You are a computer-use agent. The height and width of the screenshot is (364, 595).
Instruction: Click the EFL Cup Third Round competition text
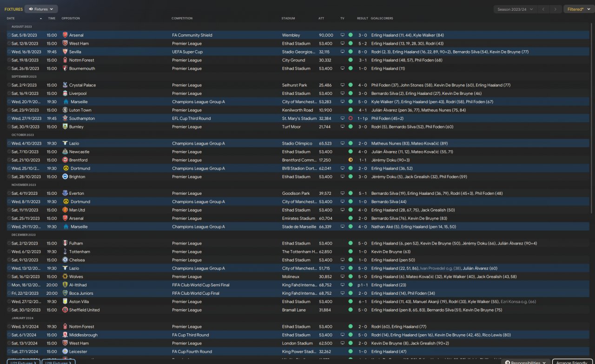tap(191, 119)
